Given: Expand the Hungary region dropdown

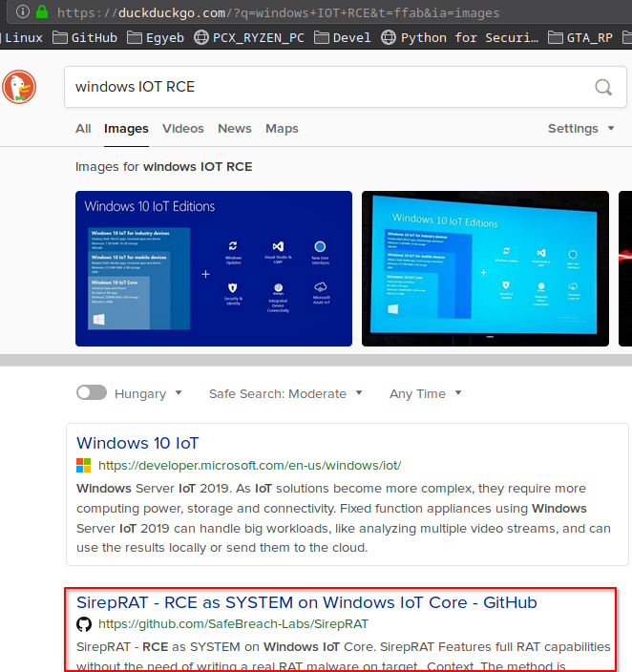Looking at the screenshot, I should pos(146,393).
